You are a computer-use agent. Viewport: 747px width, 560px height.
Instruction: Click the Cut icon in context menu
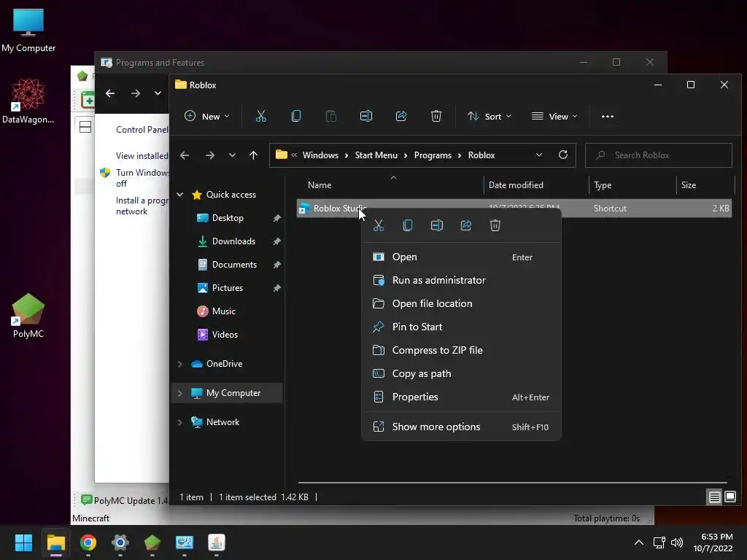[379, 225]
